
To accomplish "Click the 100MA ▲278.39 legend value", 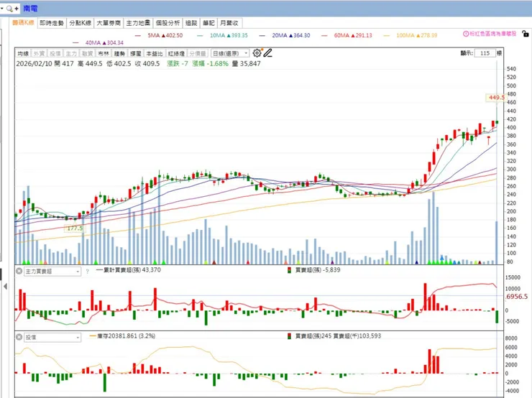I will click(417, 35).
